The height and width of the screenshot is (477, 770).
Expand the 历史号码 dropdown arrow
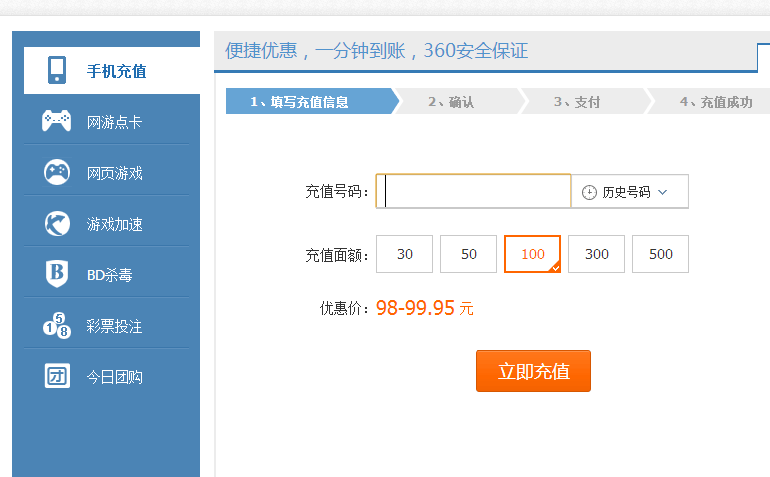(662, 192)
